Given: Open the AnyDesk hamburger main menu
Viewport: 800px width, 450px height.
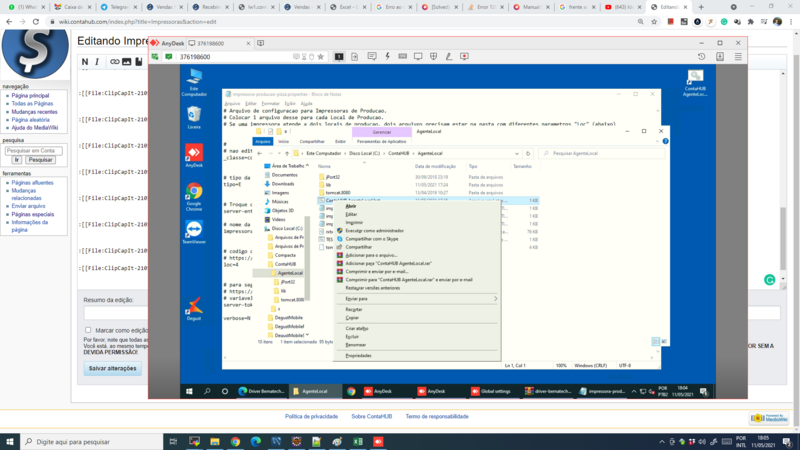Looking at the screenshot, I should pyautogui.click(x=738, y=57).
